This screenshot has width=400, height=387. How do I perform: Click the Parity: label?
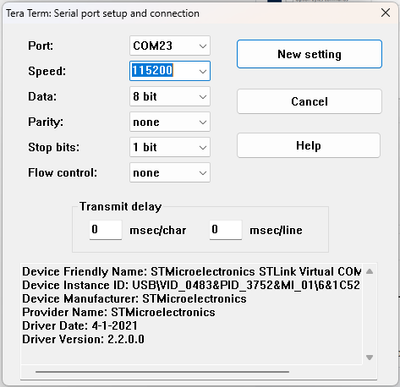click(x=46, y=122)
